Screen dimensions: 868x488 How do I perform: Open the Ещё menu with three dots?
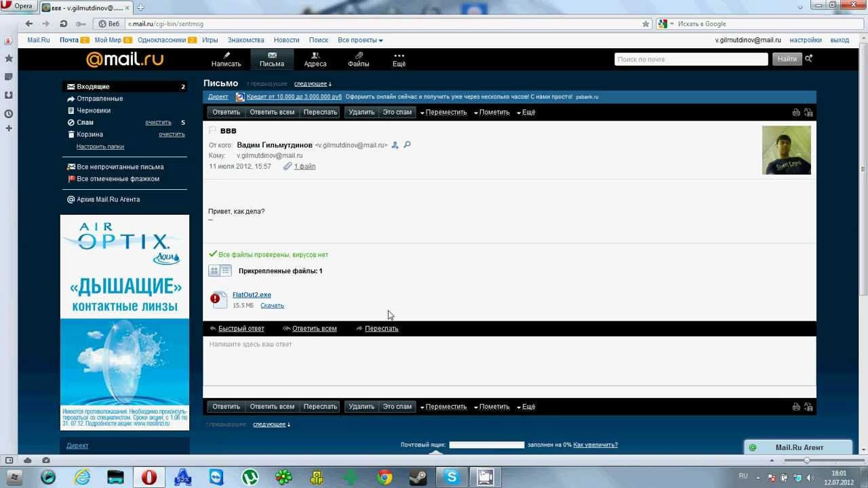(399, 60)
